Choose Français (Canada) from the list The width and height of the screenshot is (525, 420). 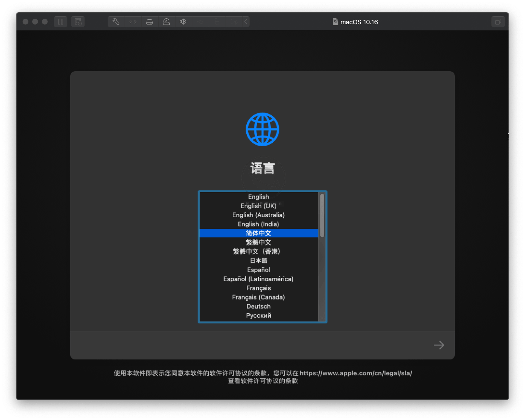click(x=258, y=297)
